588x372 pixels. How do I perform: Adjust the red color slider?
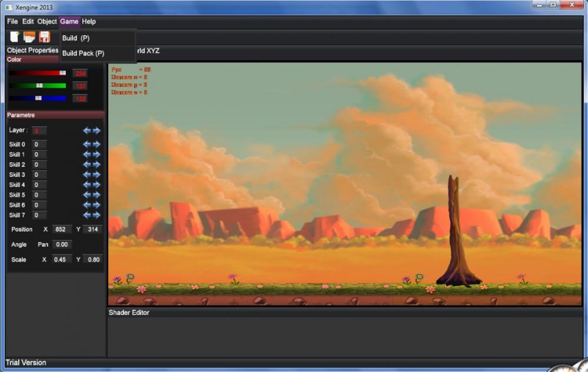[38, 73]
